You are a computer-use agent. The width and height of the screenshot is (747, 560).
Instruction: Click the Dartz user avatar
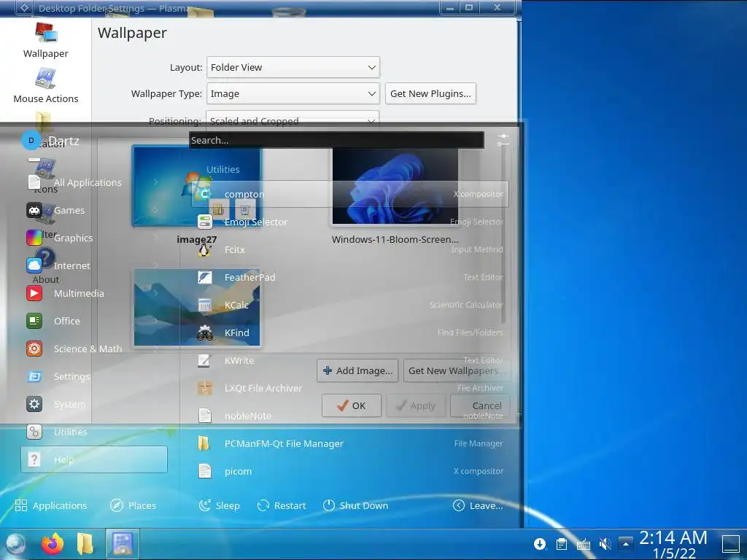(x=31, y=140)
